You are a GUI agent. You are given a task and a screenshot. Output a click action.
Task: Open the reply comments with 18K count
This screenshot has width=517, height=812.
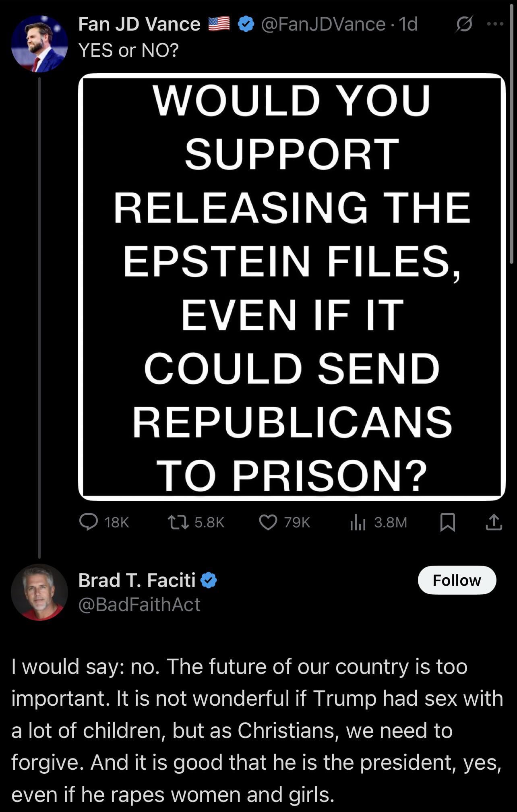[x=104, y=522]
